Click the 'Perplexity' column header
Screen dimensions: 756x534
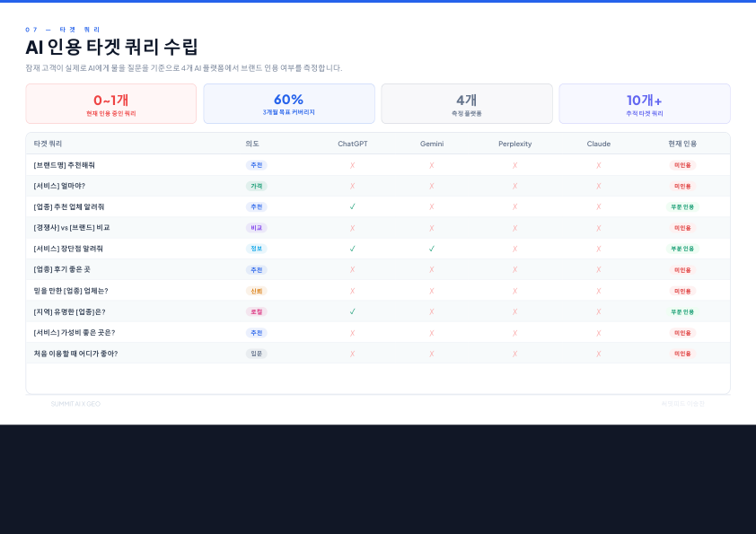coord(515,144)
